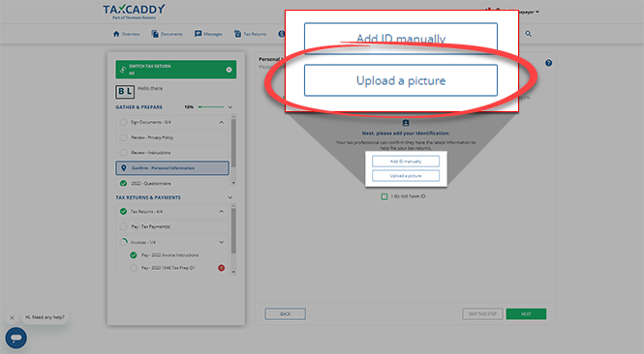Select Confirm - Personal Information step
Viewport: 644px width, 354px height.
[x=172, y=167]
